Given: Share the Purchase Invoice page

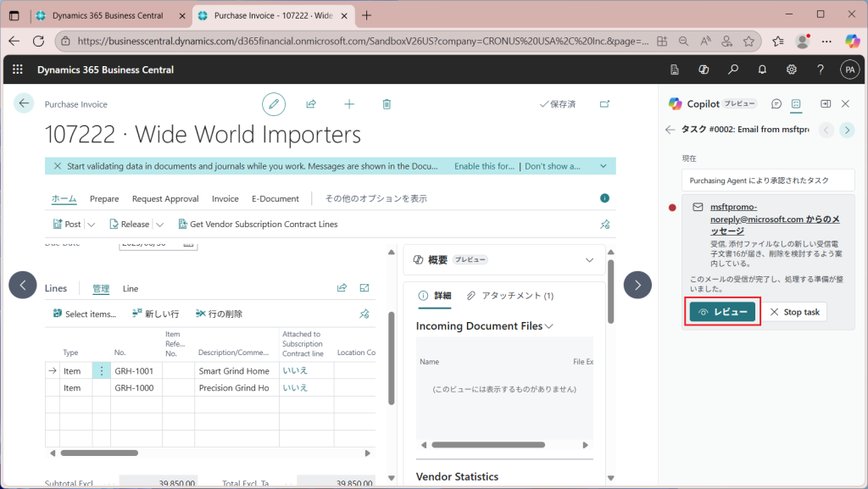Looking at the screenshot, I should pos(311,104).
